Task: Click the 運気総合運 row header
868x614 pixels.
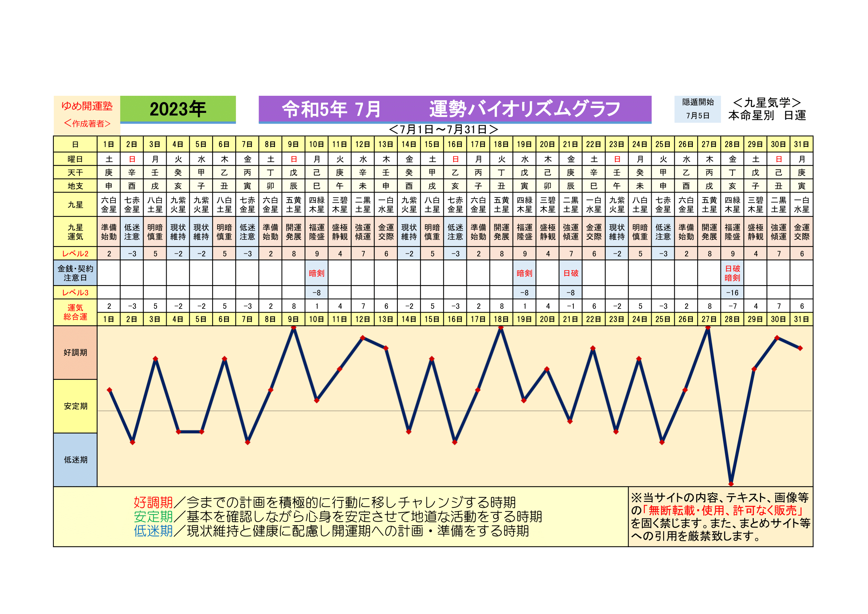Action: [x=75, y=312]
